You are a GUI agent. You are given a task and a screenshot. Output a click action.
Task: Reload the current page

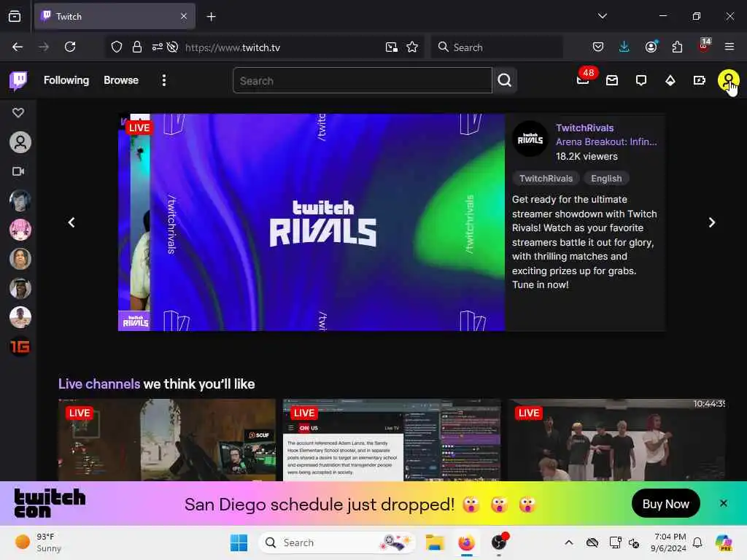tap(70, 47)
